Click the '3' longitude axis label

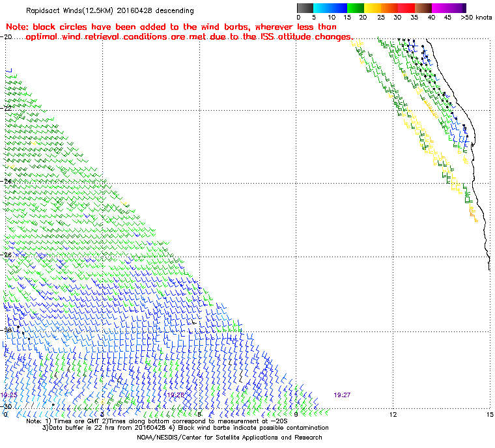[x=102, y=414]
